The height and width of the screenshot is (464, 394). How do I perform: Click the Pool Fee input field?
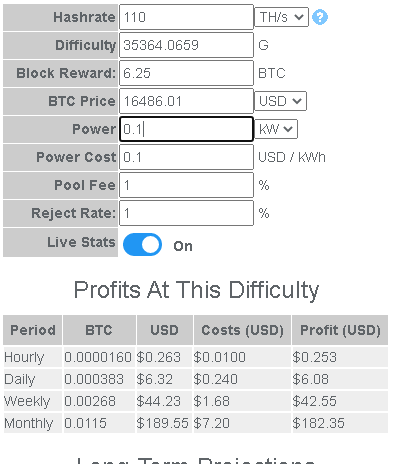[x=186, y=185]
